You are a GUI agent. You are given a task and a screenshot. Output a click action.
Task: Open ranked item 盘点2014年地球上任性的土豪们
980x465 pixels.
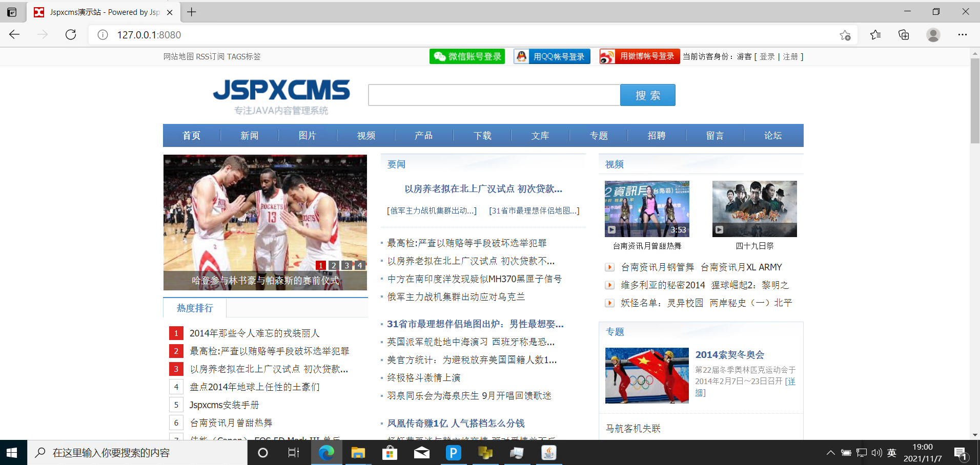[255, 387]
